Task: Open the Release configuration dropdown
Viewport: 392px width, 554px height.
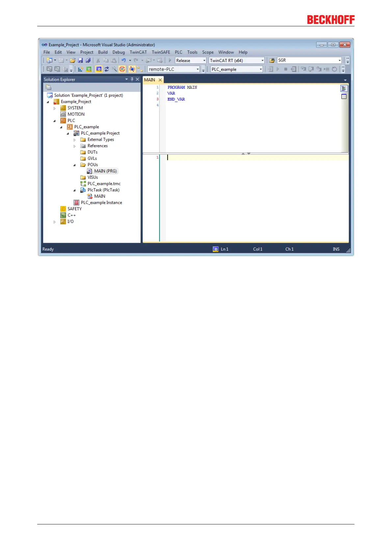Action: pyautogui.click(x=204, y=61)
